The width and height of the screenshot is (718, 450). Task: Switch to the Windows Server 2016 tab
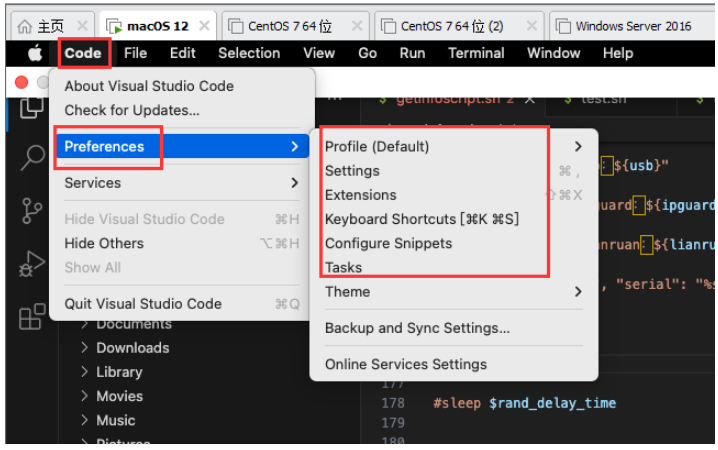633,26
